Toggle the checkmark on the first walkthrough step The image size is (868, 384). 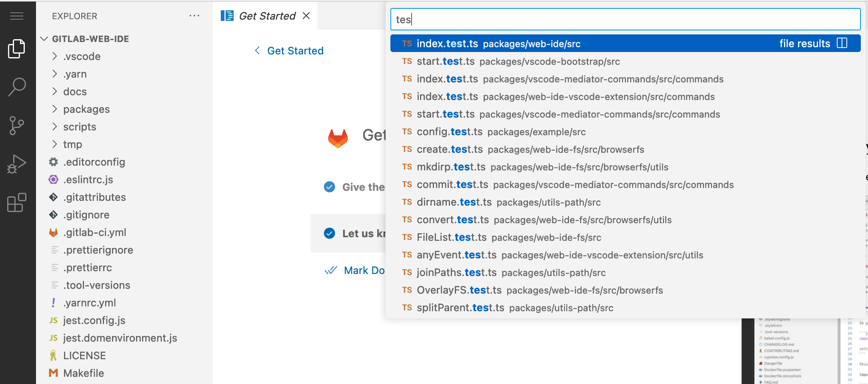(x=329, y=187)
